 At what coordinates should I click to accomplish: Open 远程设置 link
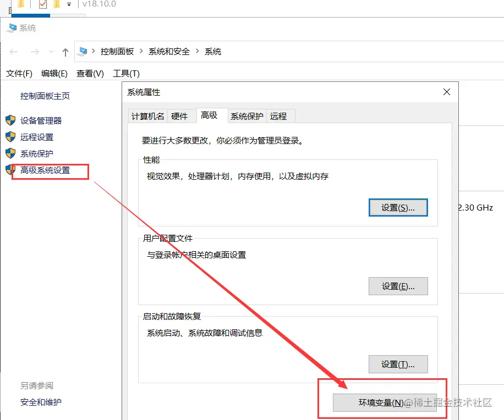click(x=37, y=137)
